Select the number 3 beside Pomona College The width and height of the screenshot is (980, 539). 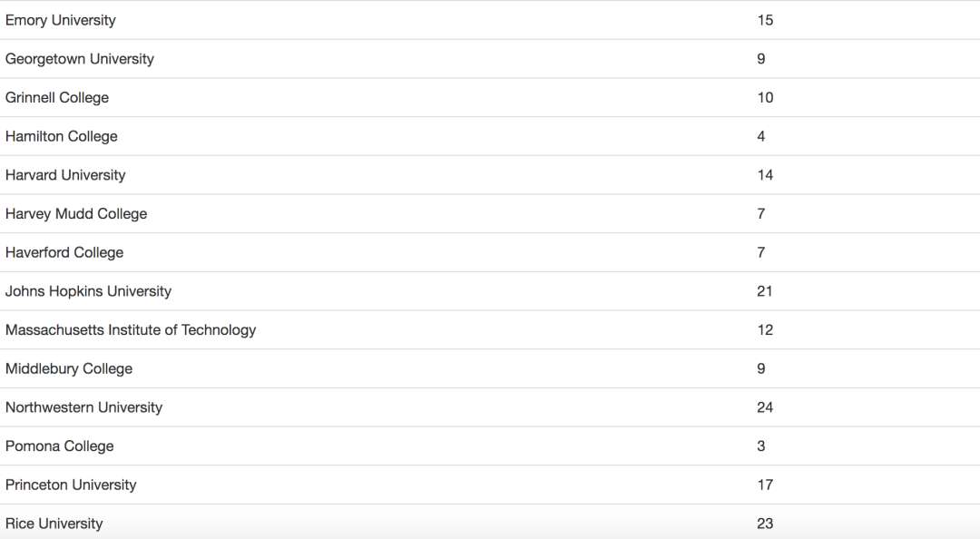761,446
